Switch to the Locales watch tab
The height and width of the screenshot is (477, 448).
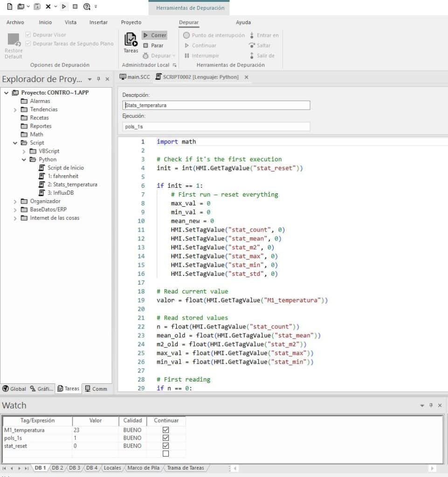112,468
